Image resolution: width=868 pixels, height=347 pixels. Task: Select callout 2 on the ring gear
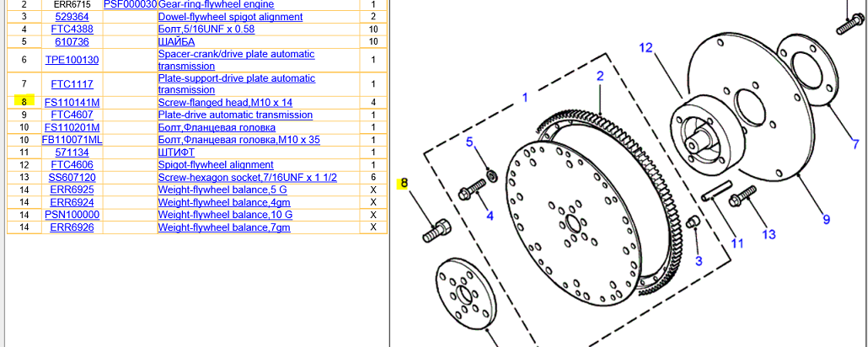(600, 76)
